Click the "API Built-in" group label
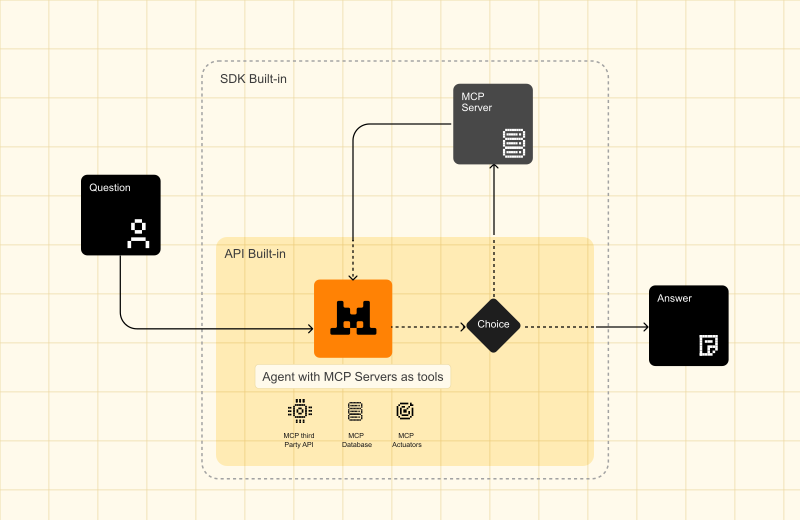The image size is (800, 520). click(x=255, y=254)
